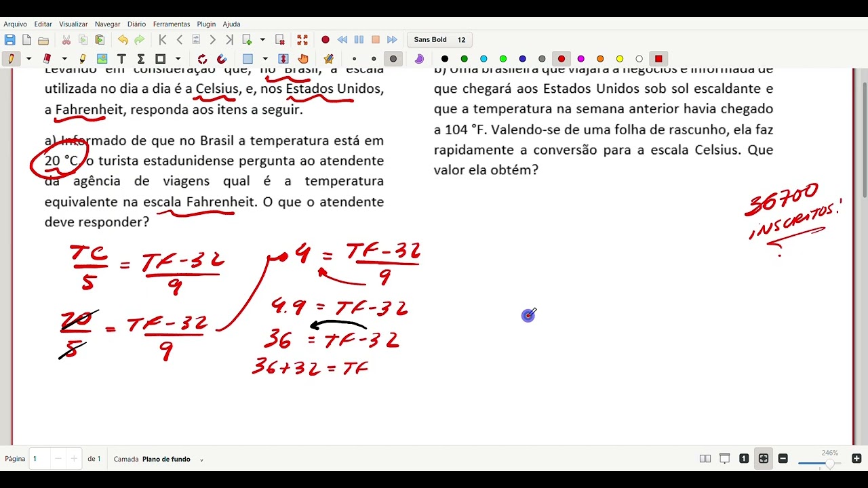The height and width of the screenshot is (488, 868).
Task: Redo the undone action
Action: tap(140, 40)
